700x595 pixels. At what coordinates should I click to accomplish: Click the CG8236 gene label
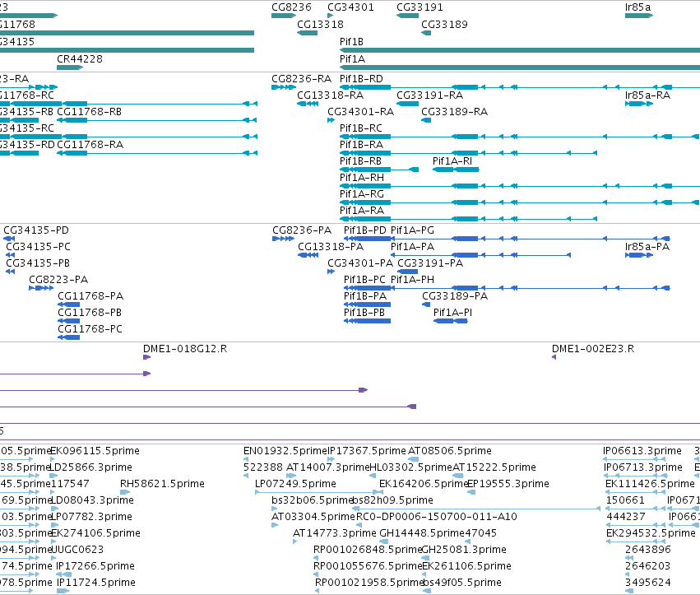tap(291, 7)
